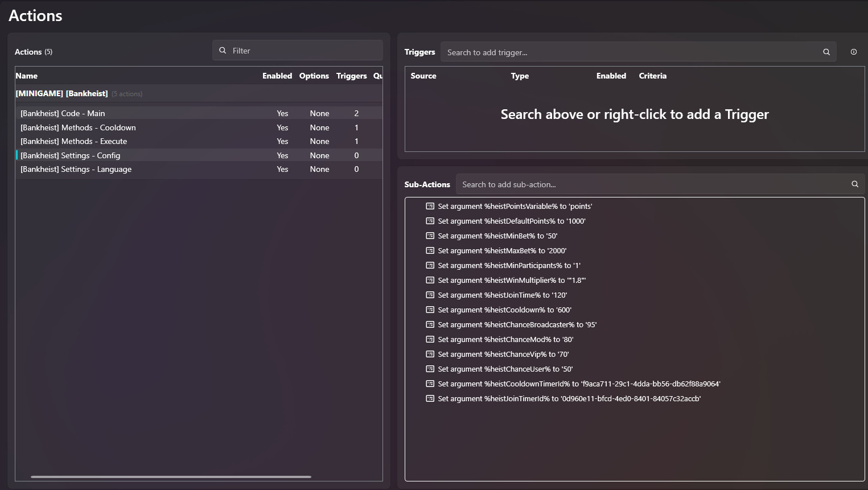The height and width of the screenshot is (490, 868).
Task: Select 'Set argument %heistMaxBet% to 2000'
Action: [x=502, y=250]
